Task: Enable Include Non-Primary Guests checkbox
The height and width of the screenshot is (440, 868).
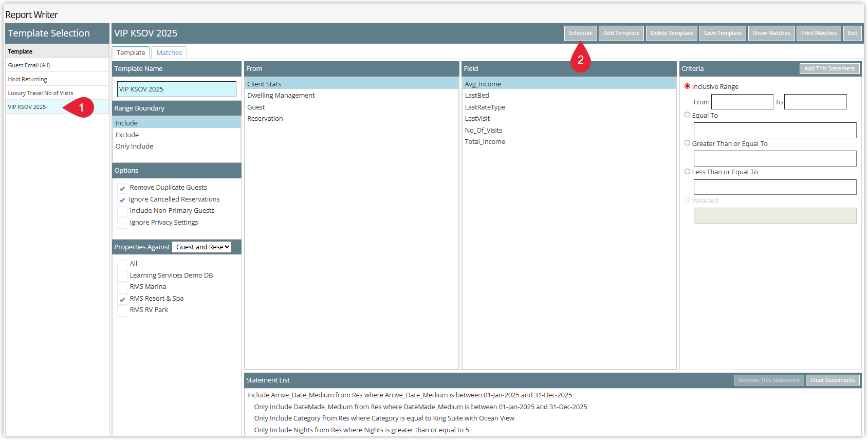Action: 122,211
